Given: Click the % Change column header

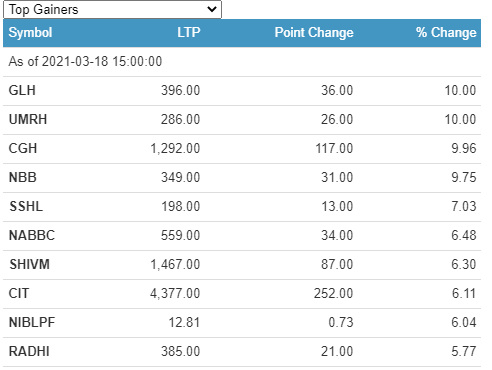Looking at the screenshot, I should tap(446, 33).
